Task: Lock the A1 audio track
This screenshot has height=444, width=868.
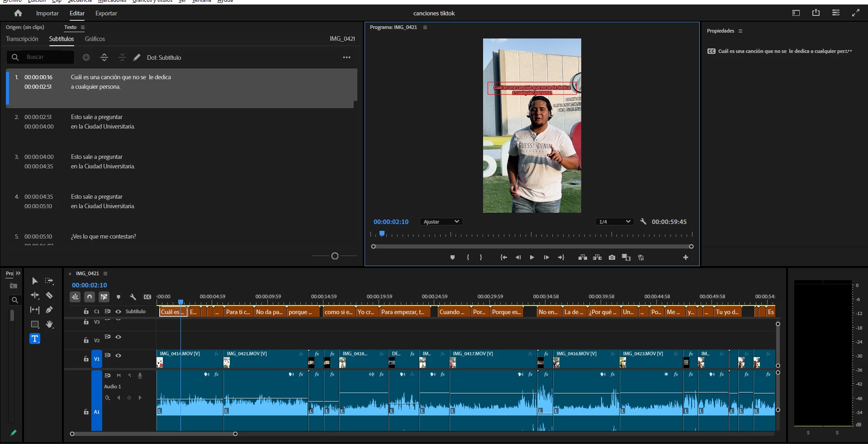Action: (86, 412)
